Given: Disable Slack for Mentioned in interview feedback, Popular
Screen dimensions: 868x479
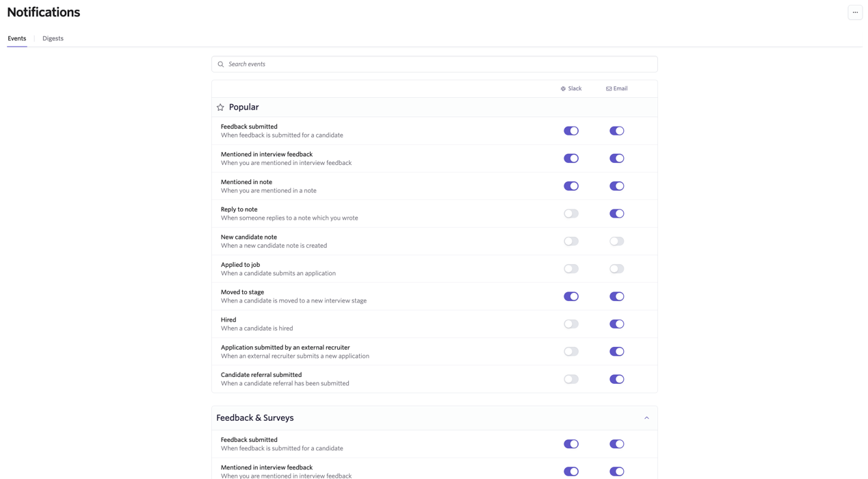Looking at the screenshot, I should [571, 158].
